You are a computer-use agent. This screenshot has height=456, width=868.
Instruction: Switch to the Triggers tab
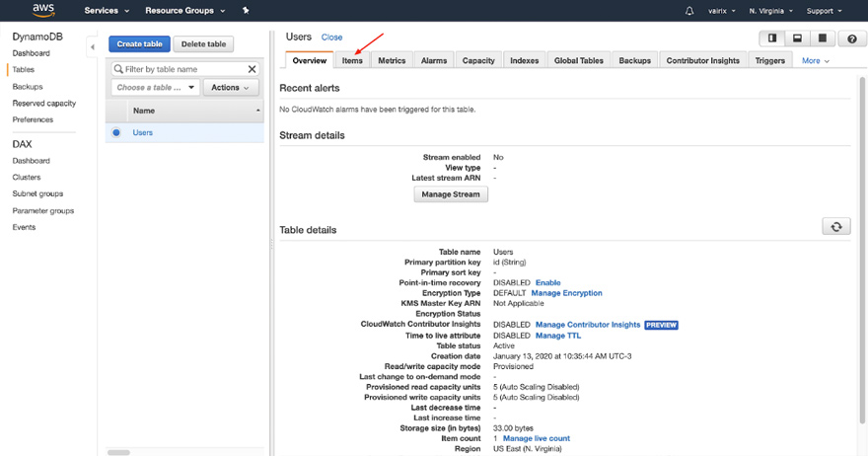770,60
